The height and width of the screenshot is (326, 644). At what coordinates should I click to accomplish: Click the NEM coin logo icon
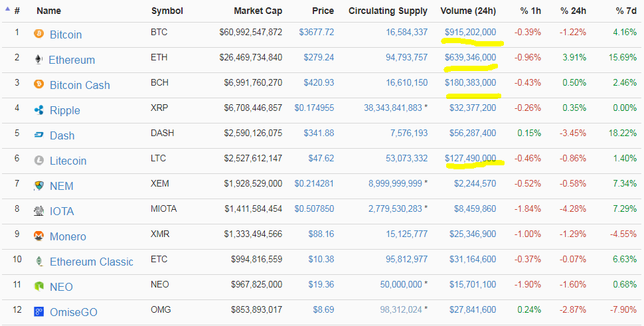[x=39, y=186]
